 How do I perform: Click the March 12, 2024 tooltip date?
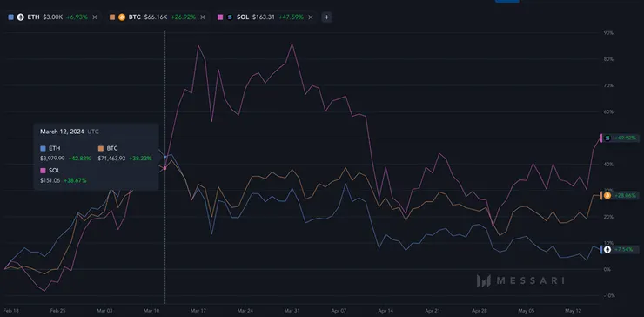pos(62,132)
